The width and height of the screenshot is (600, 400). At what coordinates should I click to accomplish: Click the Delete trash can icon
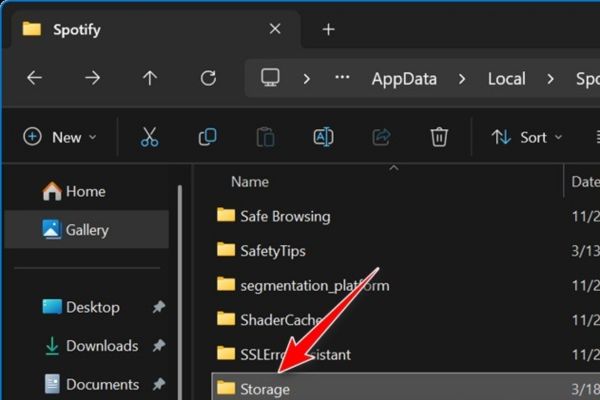point(439,137)
